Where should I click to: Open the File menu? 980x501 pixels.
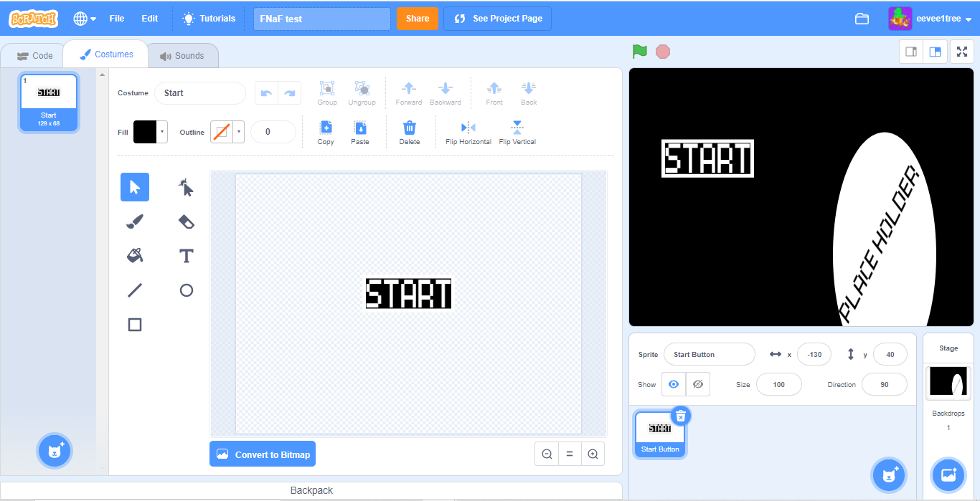(117, 18)
